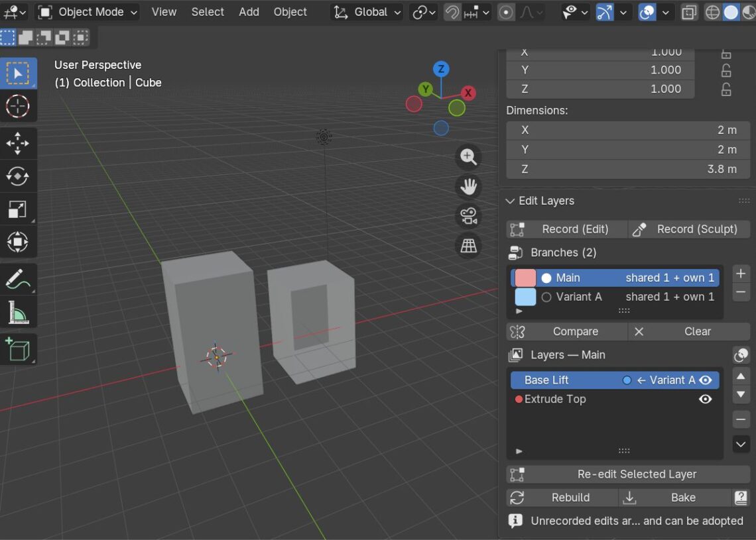Viewport: 756px width, 540px height.
Task: Move layer up in Layers list
Action: (741, 376)
